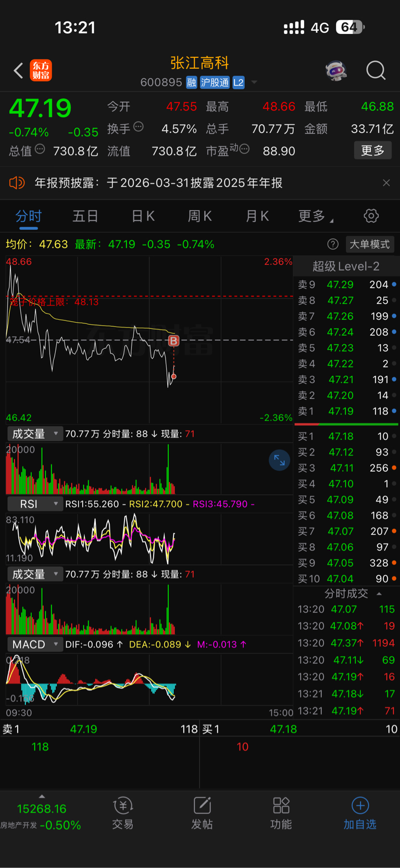The height and width of the screenshot is (868, 400).
Task: Select 卖5 row at 47.23
Action: pos(346,348)
